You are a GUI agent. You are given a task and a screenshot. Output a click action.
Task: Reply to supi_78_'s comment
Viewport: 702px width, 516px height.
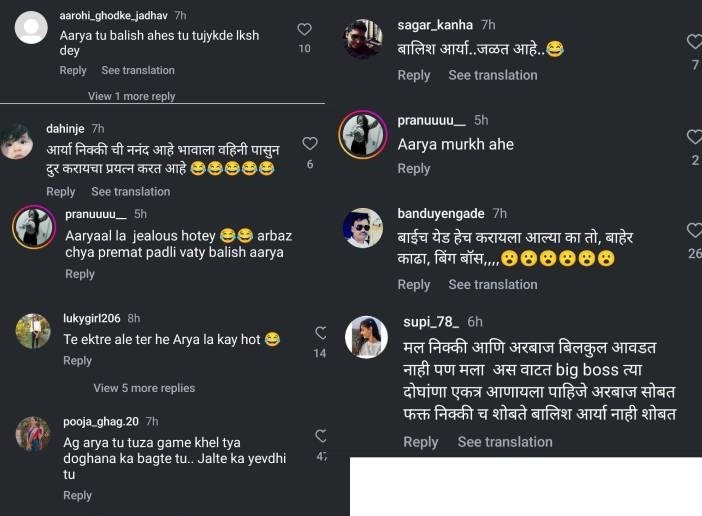[420, 442]
